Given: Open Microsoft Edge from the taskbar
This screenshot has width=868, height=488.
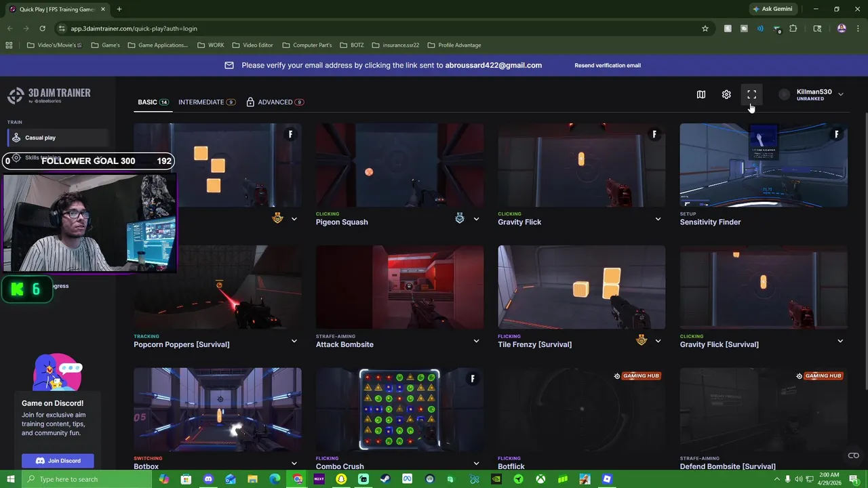Looking at the screenshot, I should [275, 479].
